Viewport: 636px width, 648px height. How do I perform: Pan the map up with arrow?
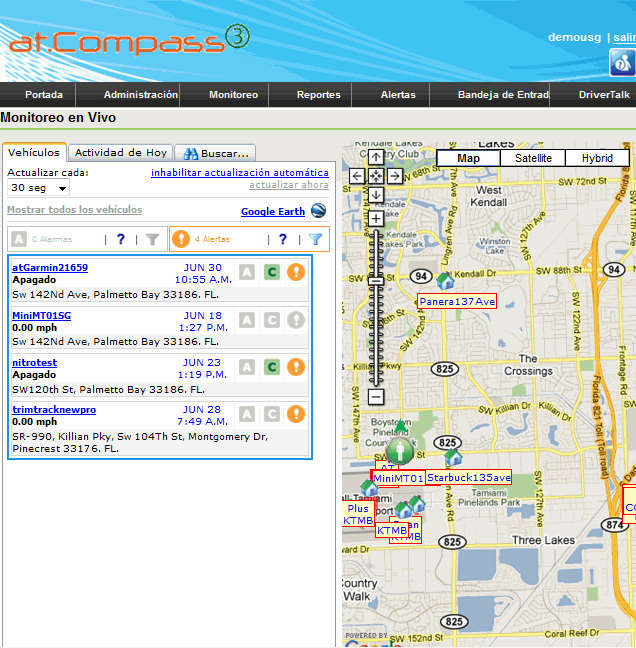tap(375, 157)
